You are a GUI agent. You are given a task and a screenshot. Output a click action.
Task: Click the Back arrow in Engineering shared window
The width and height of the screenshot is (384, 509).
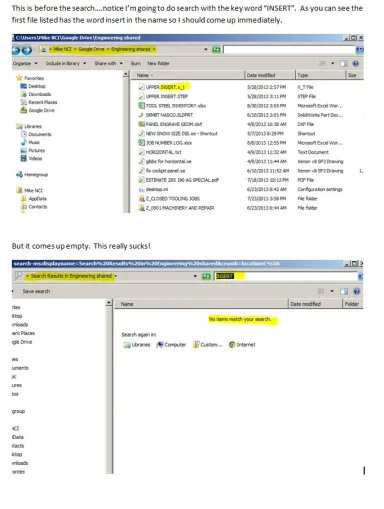(16, 50)
